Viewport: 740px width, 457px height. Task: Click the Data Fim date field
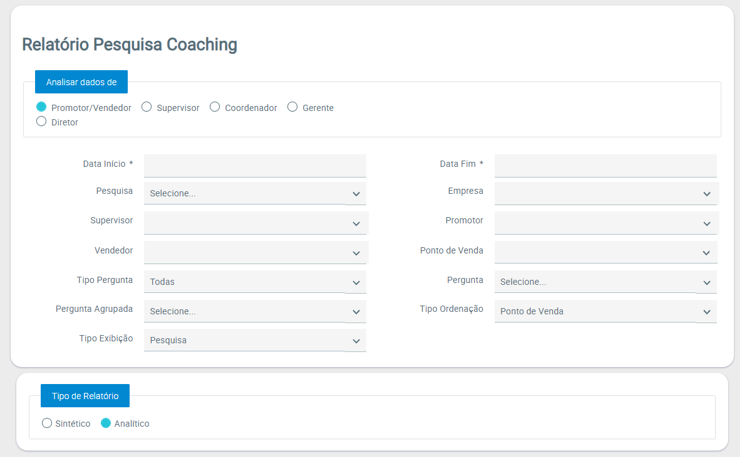tap(605, 165)
